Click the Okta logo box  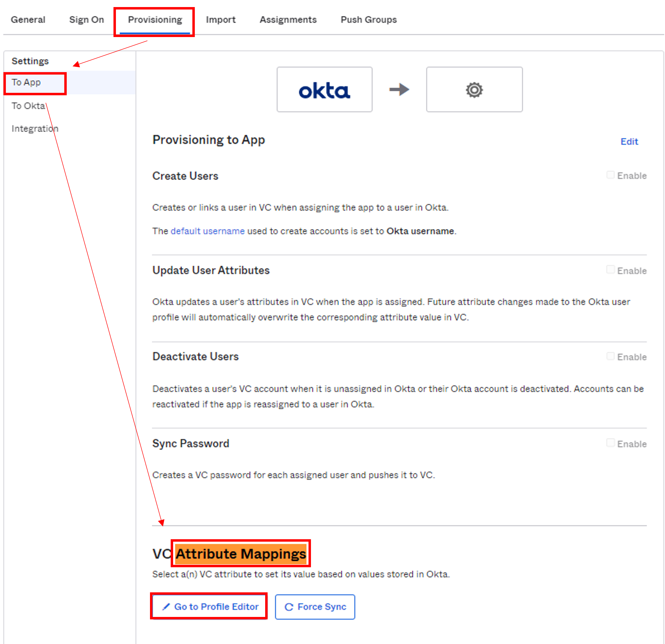(324, 90)
